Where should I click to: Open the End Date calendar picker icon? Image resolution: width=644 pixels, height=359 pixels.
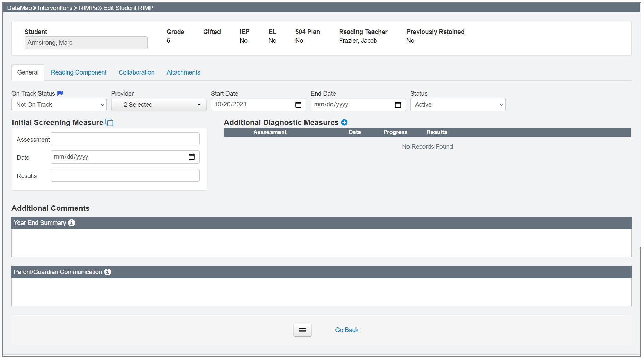coord(398,105)
